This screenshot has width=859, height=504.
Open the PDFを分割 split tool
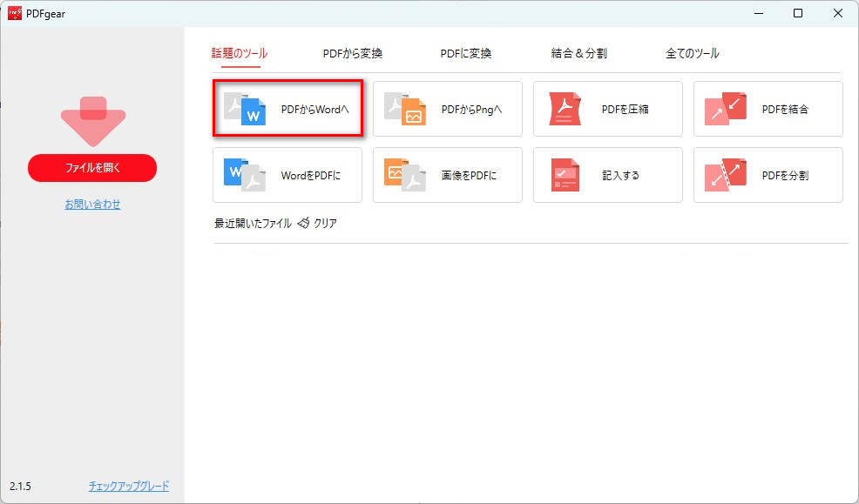[768, 174]
